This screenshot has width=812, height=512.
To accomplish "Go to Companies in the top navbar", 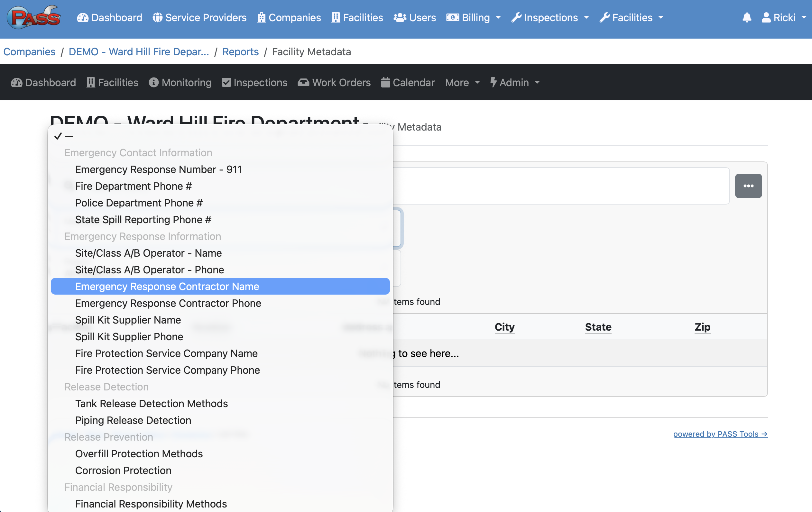I will point(289,17).
